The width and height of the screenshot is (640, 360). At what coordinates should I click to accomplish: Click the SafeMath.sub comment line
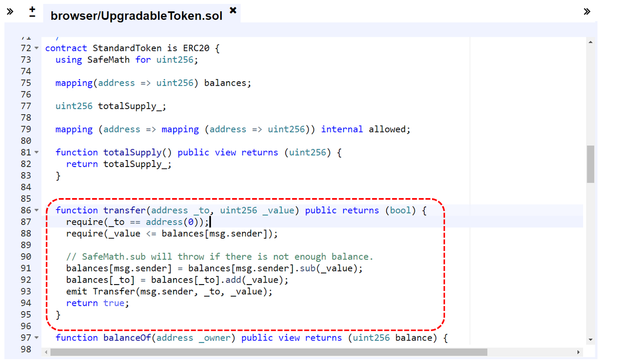[x=220, y=257]
